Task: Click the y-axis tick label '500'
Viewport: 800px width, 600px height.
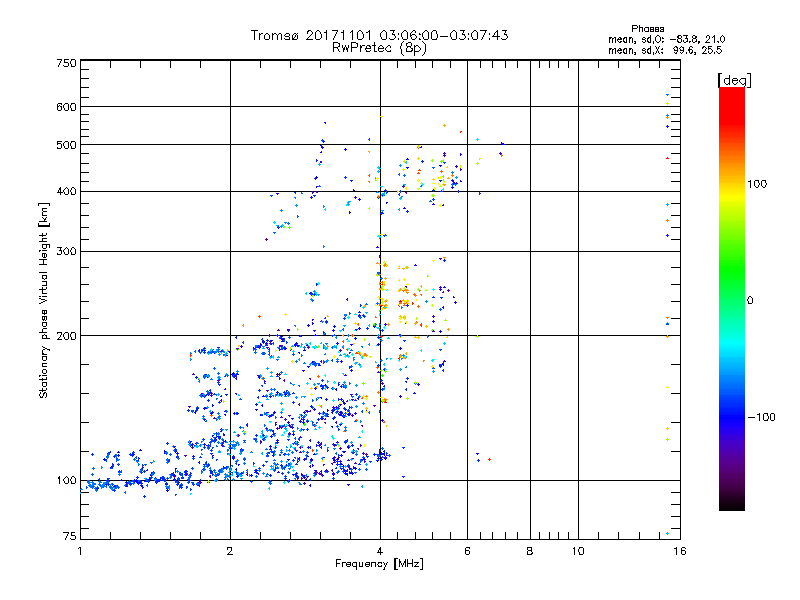Action: pyautogui.click(x=66, y=145)
